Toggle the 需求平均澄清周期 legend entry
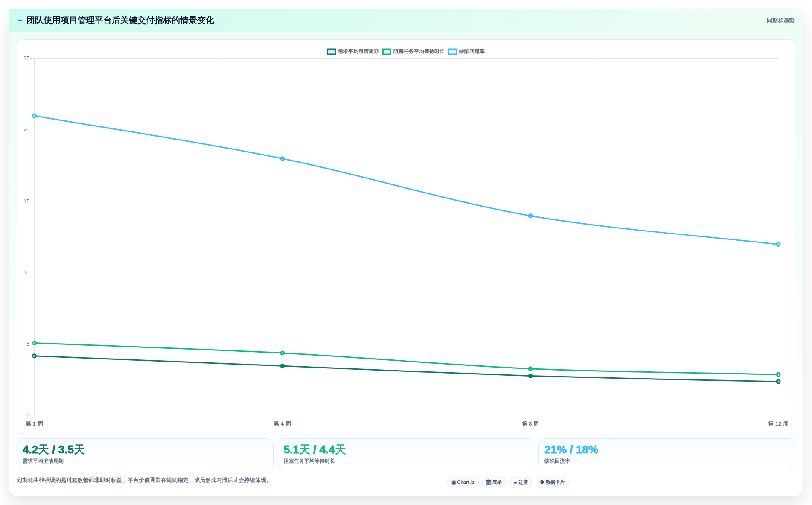 pyautogui.click(x=353, y=52)
